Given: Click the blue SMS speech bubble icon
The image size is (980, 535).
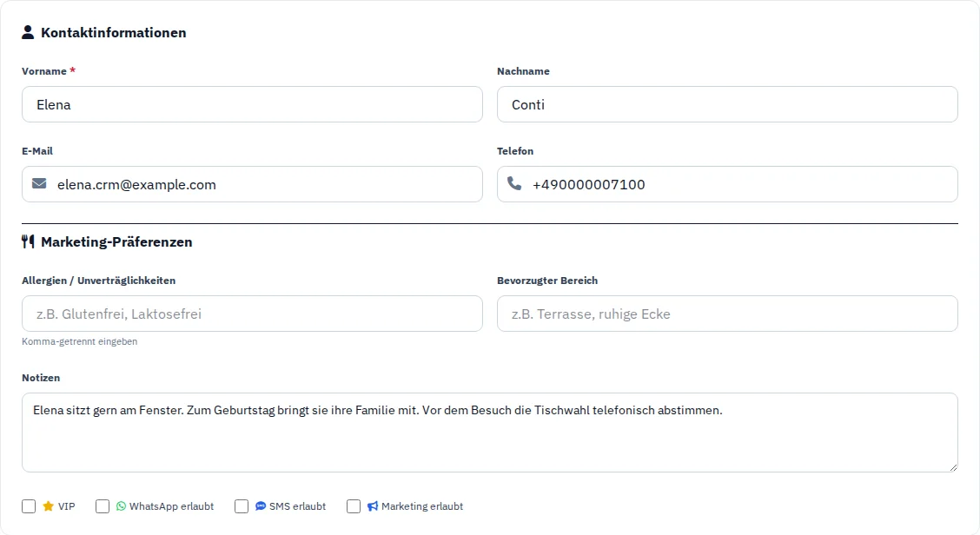Looking at the screenshot, I should pyautogui.click(x=261, y=506).
